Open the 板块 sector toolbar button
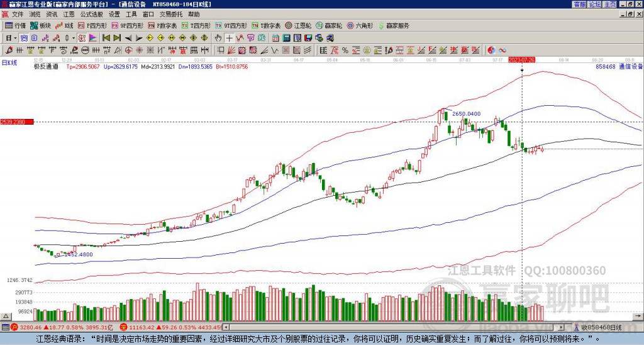Screen dimensions: 644x345 coord(40,25)
